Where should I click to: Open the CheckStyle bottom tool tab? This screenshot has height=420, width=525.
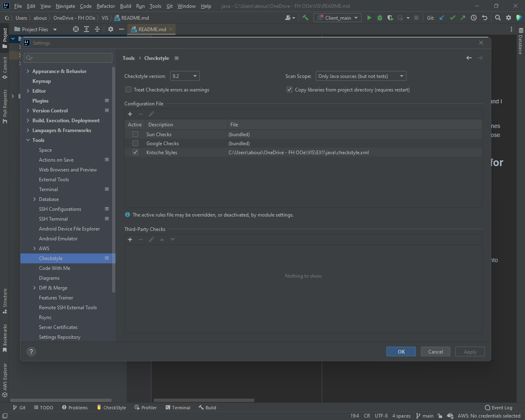click(112, 408)
